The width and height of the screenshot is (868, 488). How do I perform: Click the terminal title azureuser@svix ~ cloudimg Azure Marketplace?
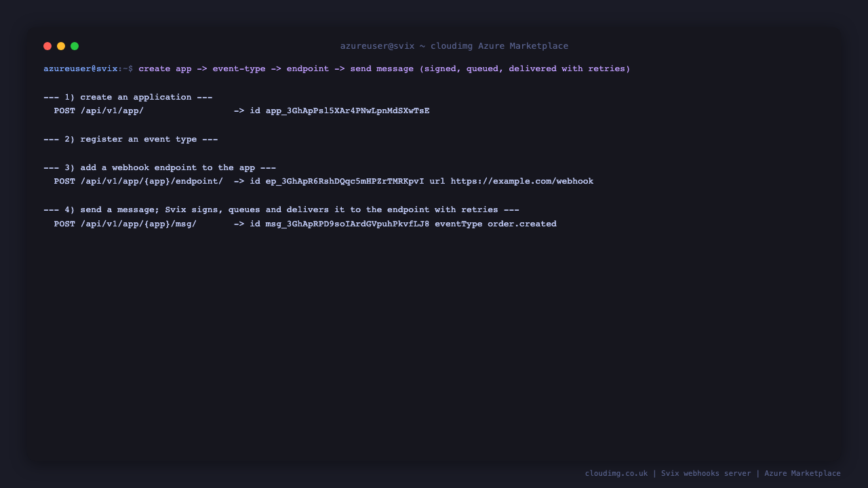click(x=454, y=46)
